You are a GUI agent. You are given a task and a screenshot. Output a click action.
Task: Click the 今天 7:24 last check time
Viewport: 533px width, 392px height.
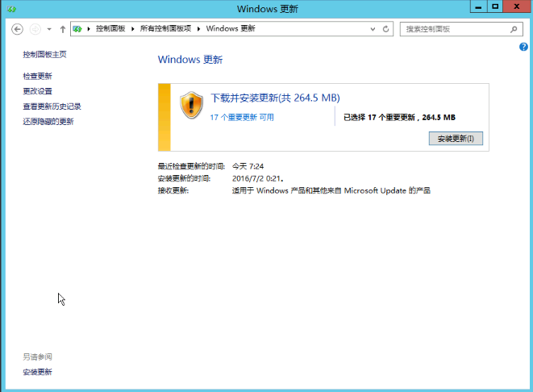[x=248, y=166]
